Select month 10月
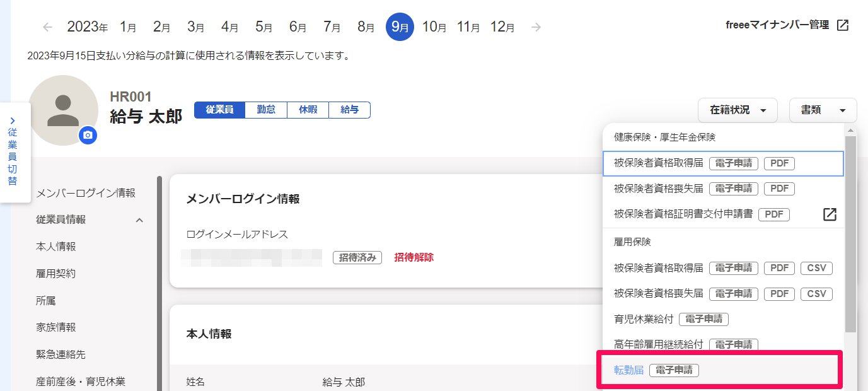868x391 pixels. pos(435,27)
